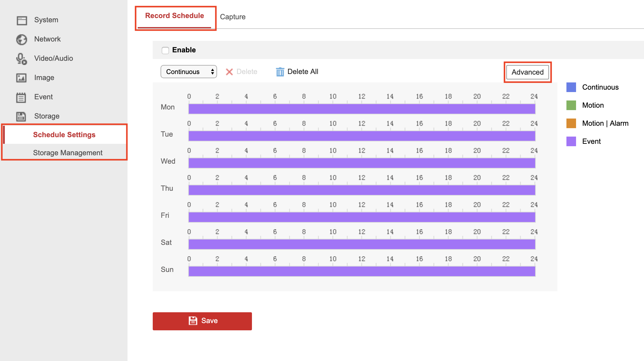Image resolution: width=644 pixels, height=361 pixels.
Task: Click the Advanced button
Action: (x=527, y=72)
